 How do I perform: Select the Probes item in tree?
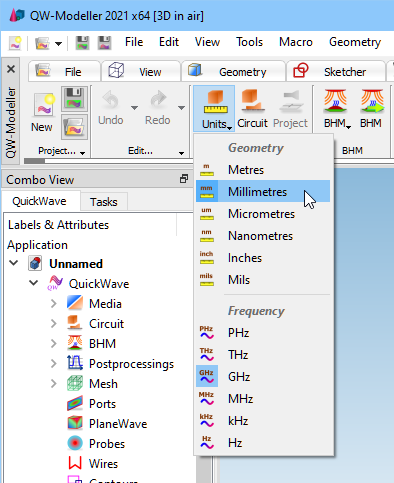tap(107, 444)
